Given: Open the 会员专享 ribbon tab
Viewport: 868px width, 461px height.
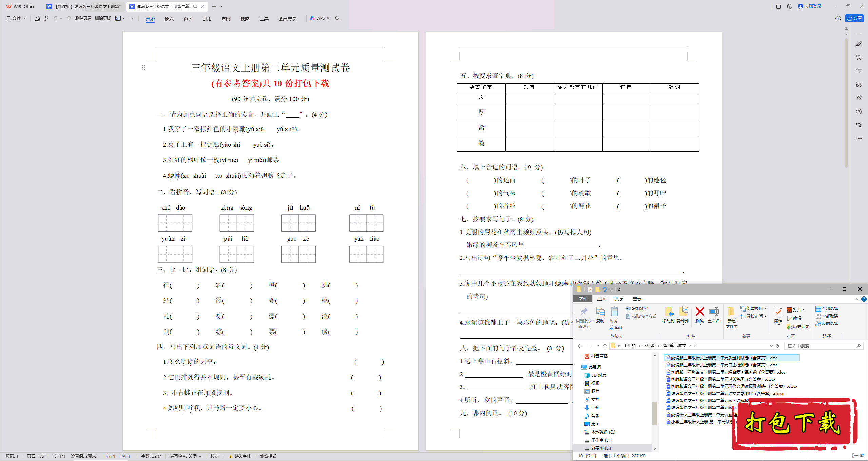Looking at the screenshot, I should click(x=287, y=19).
